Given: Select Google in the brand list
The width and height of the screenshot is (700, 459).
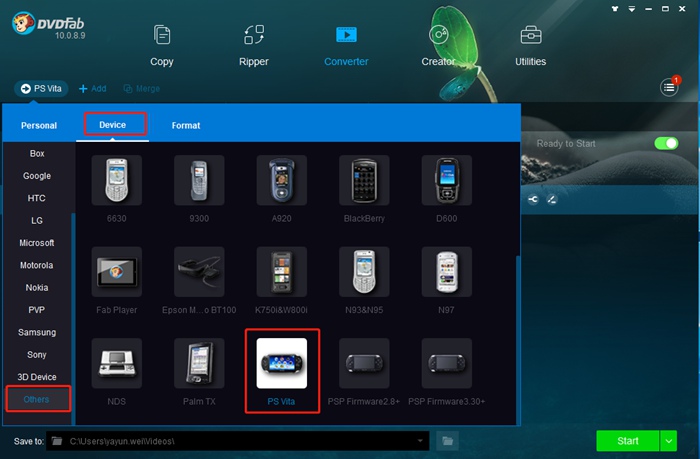Looking at the screenshot, I should point(37,176).
